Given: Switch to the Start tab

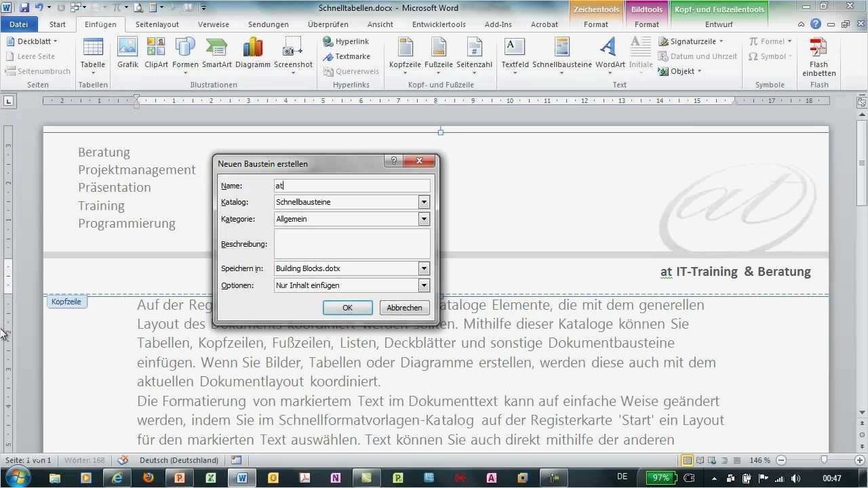Looking at the screenshot, I should (58, 24).
